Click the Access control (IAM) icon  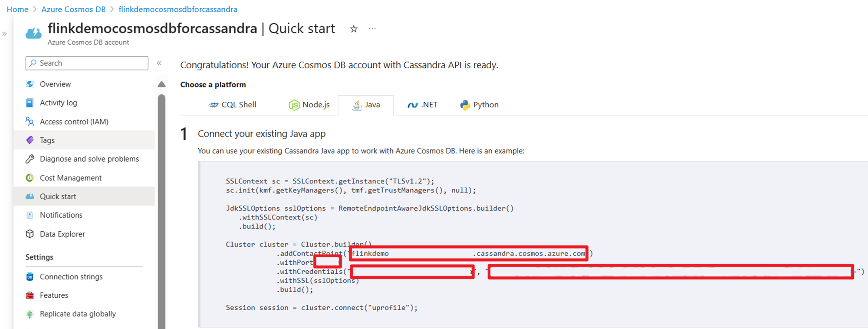pos(30,121)
